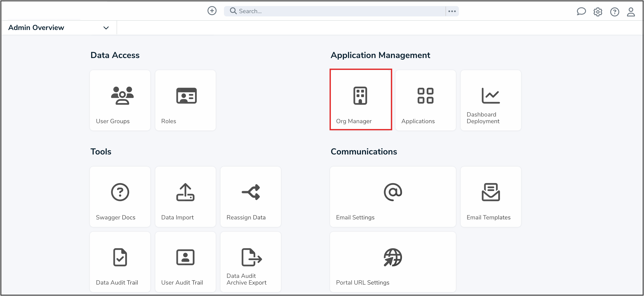Open the Data Audit Trail
The width and height of the screenshot is (644, 296).
pos(120,261)
